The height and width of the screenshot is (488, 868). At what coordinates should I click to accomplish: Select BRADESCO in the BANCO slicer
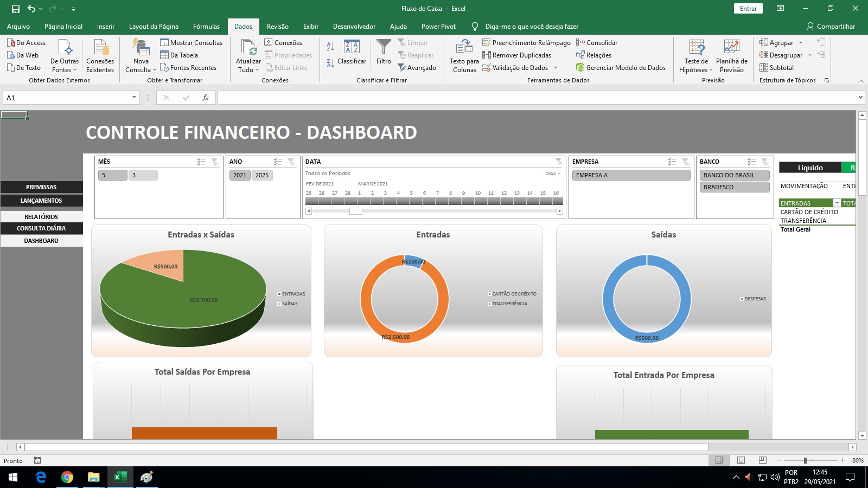(x=735, y=187)
